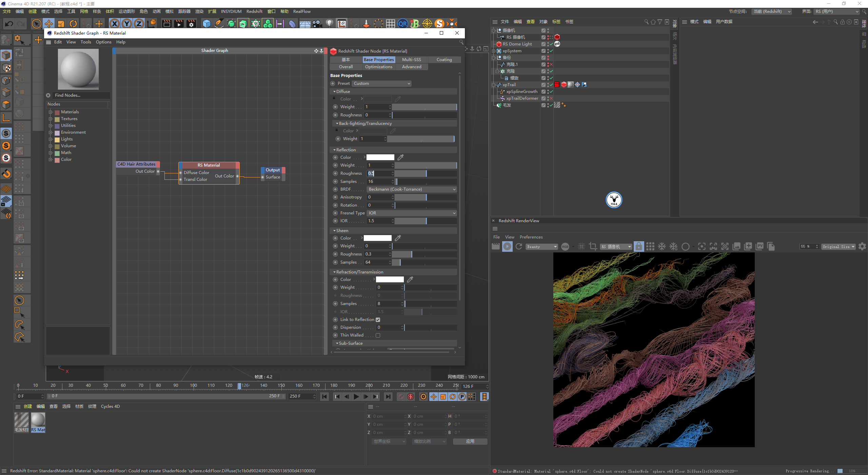Open the BRDF Beckmann dropdown
This screenshot has width=868, height=475.
pyautogui.click(x=412, y=189)
